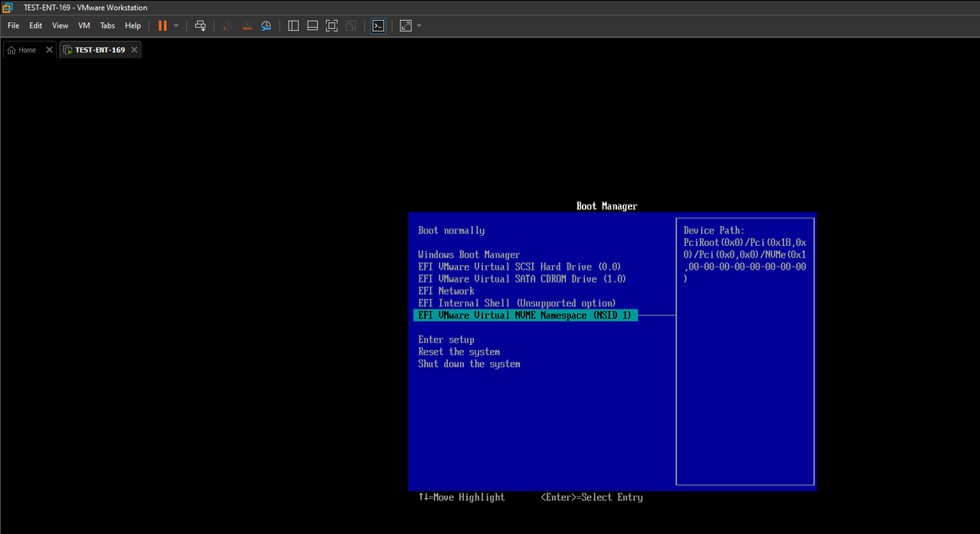Select Enter setup option

tap(446, 339)
